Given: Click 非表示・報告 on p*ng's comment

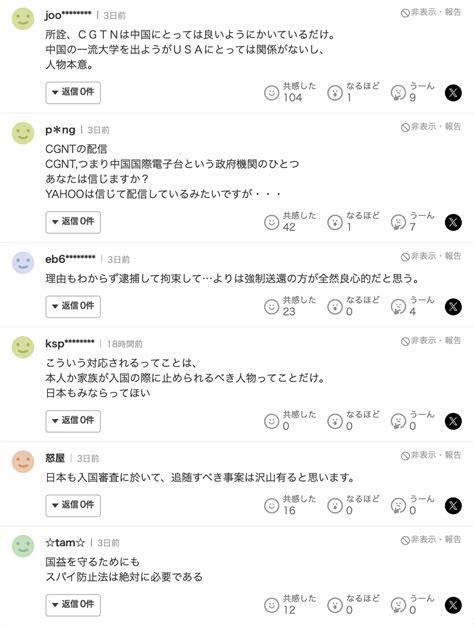Looking at the screenshot, I should tap(431, 127).
